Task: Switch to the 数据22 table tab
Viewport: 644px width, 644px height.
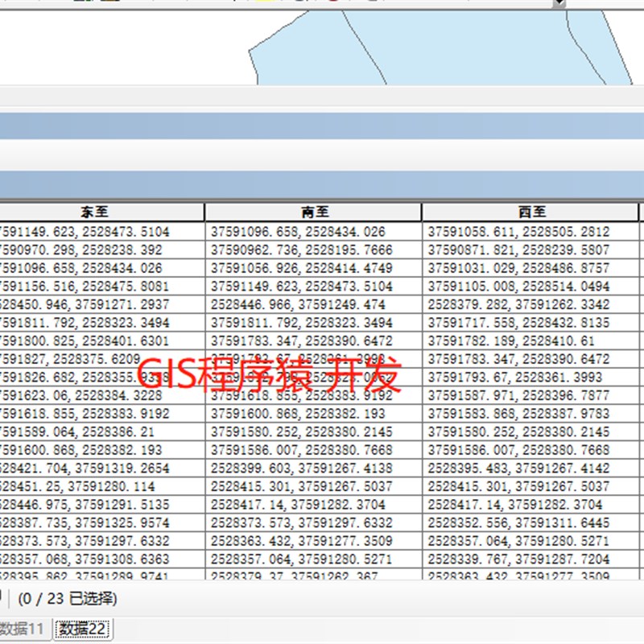Action: [x=82, y=629]
